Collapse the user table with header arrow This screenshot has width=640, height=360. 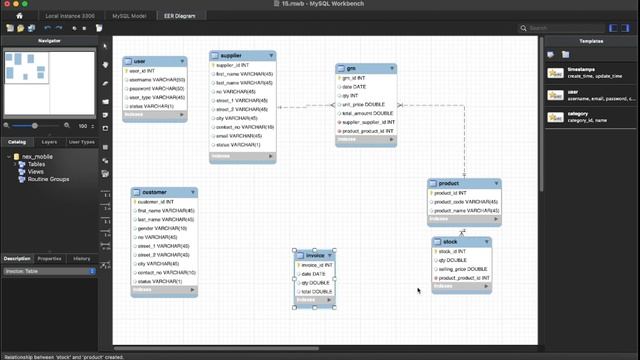click(x=182, y=61)
